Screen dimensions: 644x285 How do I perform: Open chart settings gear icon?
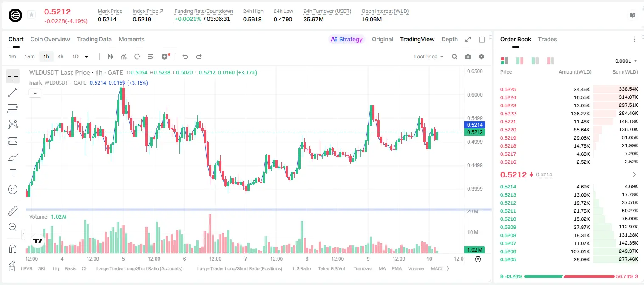(x=482, y=57)
